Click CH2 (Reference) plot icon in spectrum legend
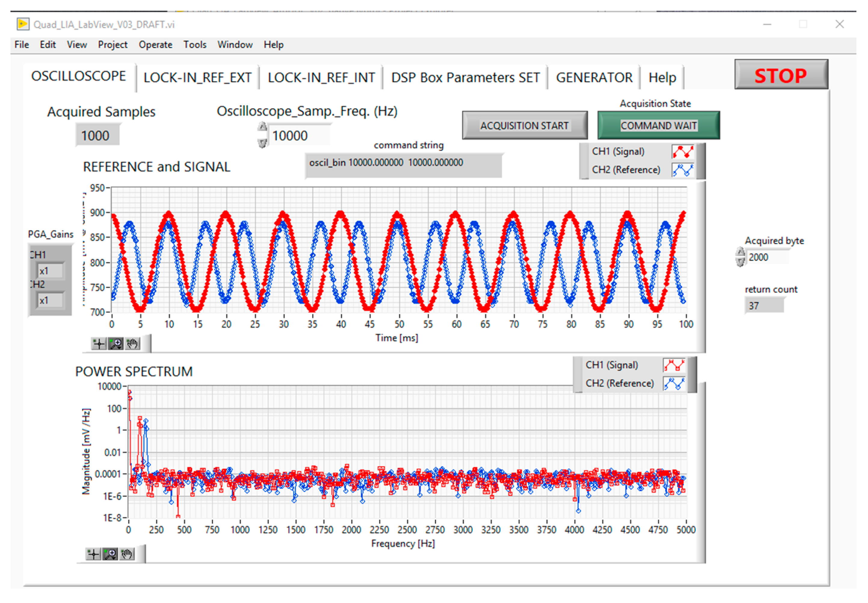This screenshot has width=868, height=603. [x=674, y=383]
